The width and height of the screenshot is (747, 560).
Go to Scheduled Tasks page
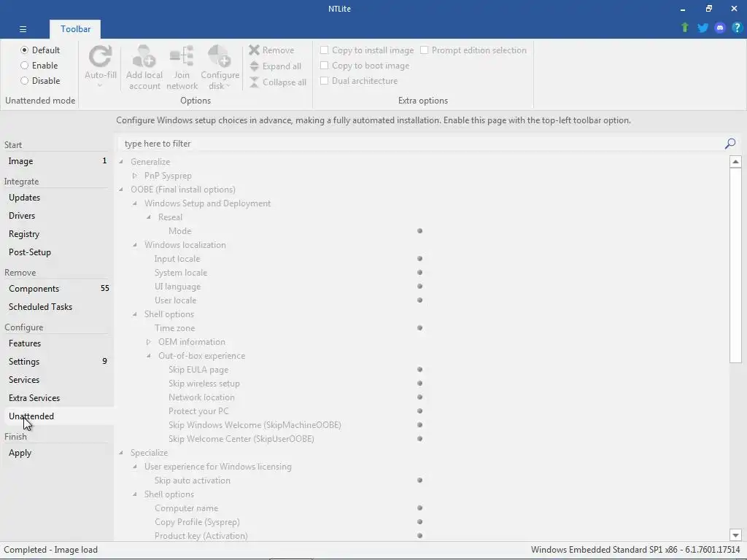click(57, 307)
